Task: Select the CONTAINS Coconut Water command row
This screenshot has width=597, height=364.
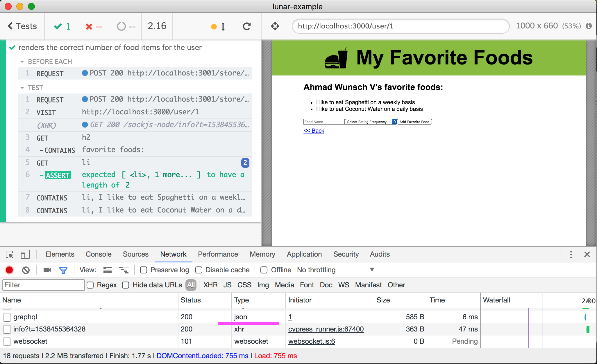Action: [135, 210]
